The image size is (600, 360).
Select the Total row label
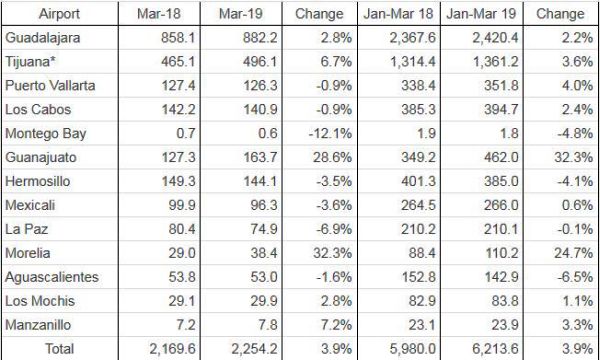tap(59, 349)
